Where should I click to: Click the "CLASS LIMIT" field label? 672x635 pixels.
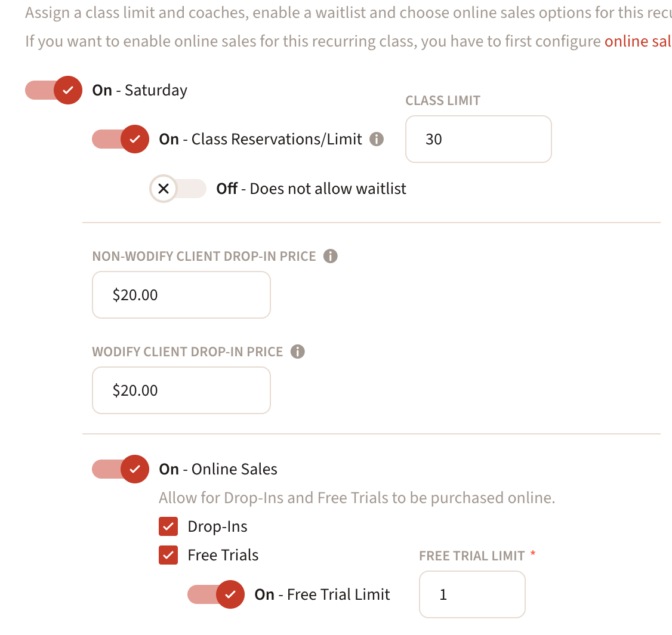click(x=443, y=100)
